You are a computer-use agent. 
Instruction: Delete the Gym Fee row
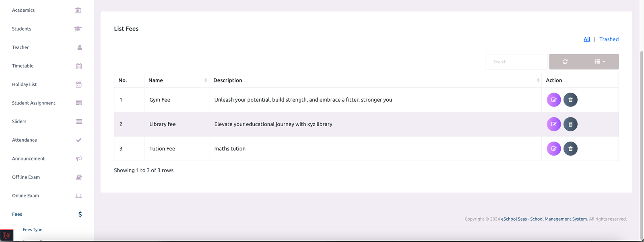pos(570,100)
